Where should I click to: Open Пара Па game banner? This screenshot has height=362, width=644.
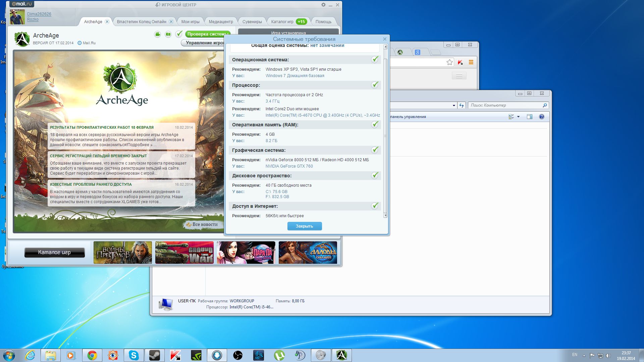point(246,252)
